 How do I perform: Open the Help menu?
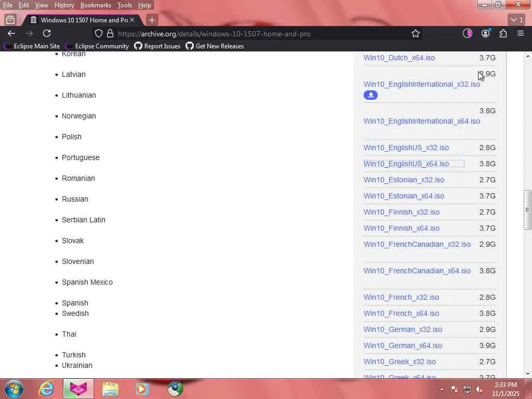[144, 5]
